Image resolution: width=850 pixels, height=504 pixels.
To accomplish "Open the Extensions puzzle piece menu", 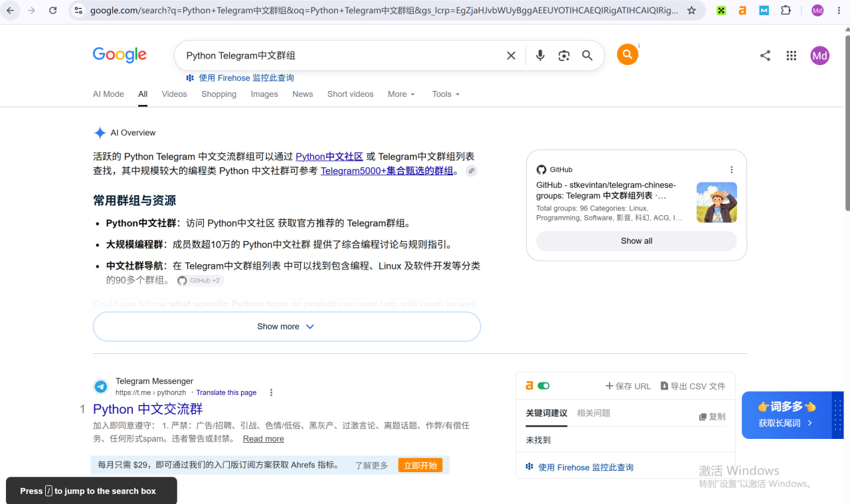I will pyautogui.click(x=786, y=11).
